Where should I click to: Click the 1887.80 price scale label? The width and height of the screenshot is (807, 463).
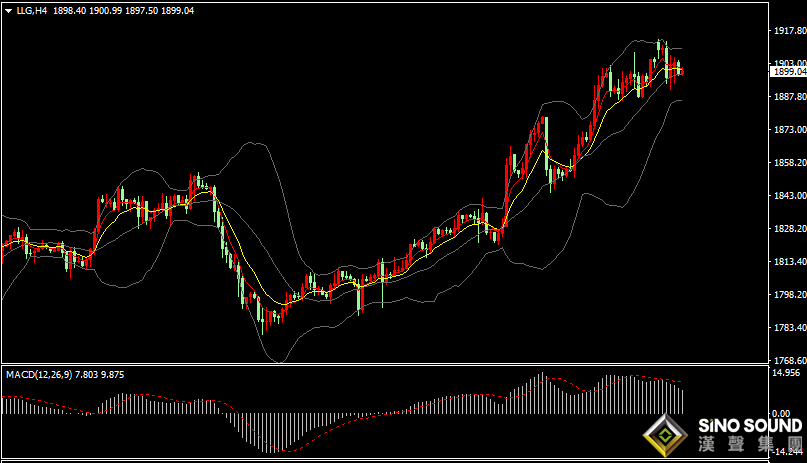point(790,97)
